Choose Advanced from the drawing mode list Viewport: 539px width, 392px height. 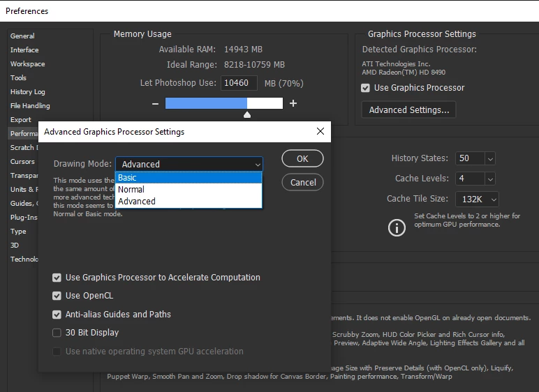click(189, 201)
